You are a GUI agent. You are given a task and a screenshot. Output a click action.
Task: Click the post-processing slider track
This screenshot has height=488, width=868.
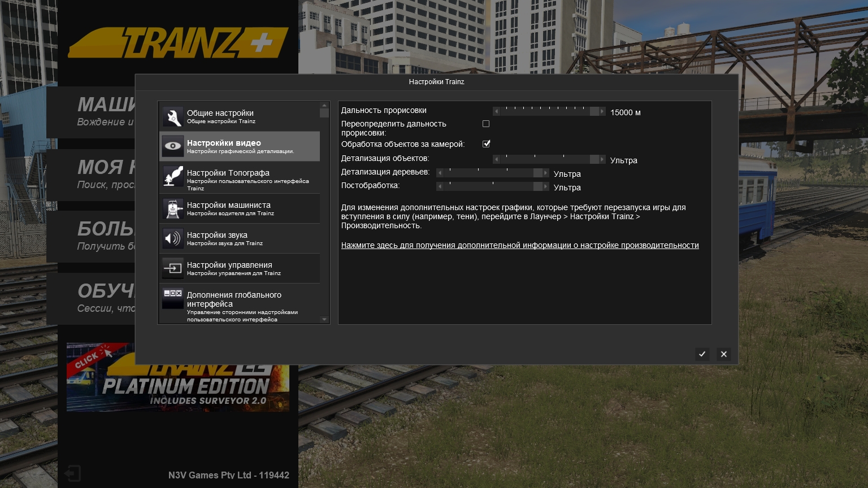pos(493,187)
